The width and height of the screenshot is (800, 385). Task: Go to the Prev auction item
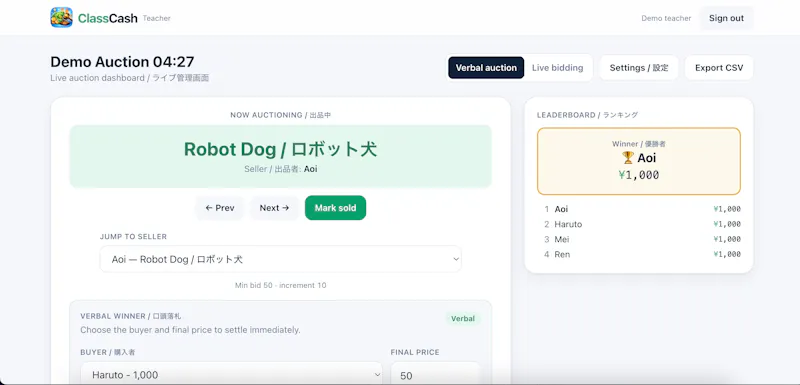tap(220, 208)
